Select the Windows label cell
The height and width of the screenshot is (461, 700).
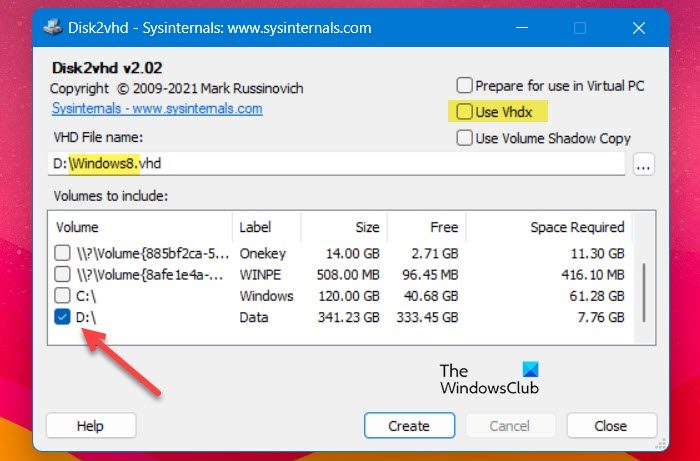point(267,296)
